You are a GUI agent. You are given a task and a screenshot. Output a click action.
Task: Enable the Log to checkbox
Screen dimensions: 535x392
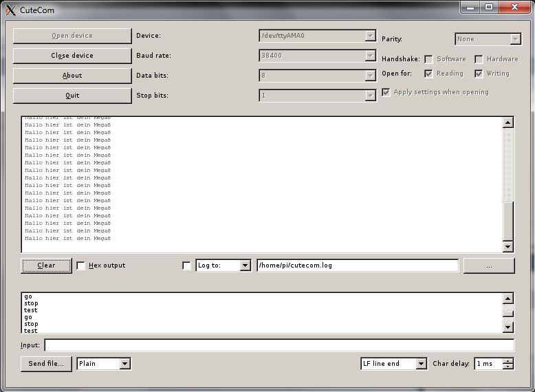tap(186, 265)
